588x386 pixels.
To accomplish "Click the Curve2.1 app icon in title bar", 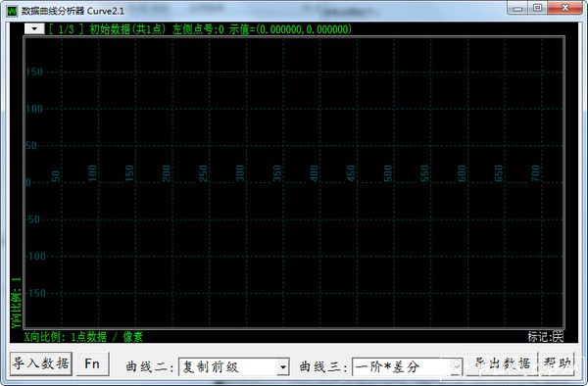I will tap(13, 11).
